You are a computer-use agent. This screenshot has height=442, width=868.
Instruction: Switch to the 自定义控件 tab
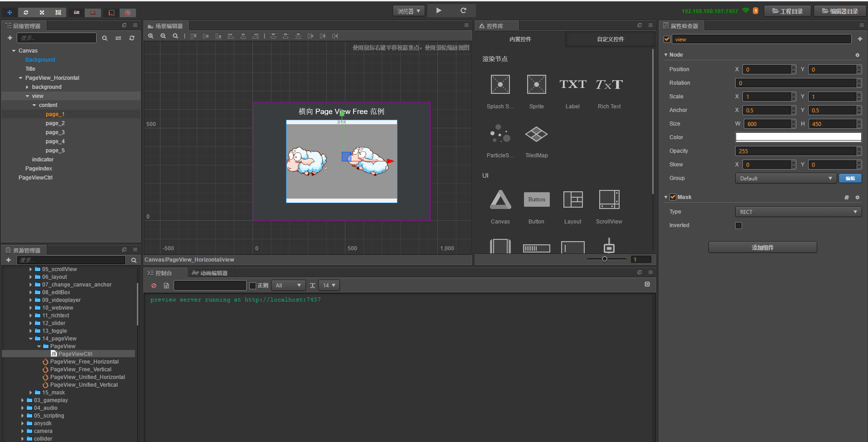click(x=610, y=39)
